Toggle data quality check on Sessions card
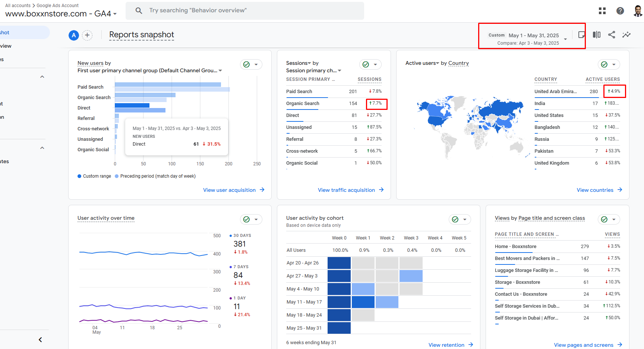Image resolution: width=644 pixels, height=349 pixels. [366, 64]
